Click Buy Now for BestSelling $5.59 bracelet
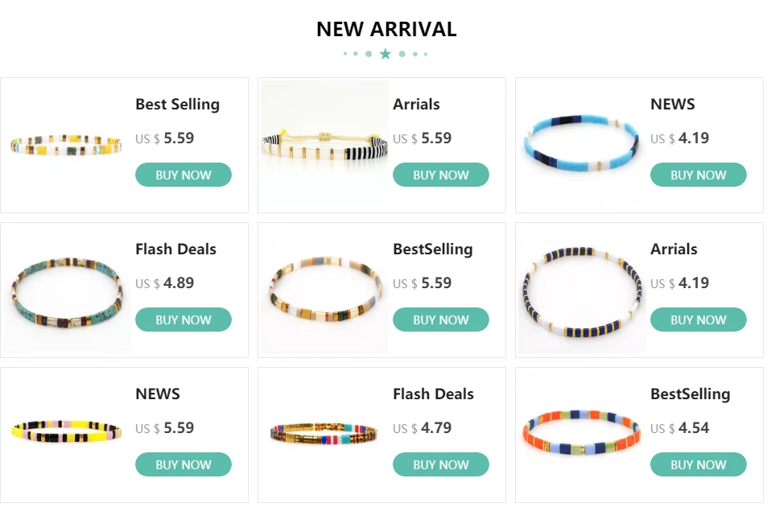 (x=440, y=320)
